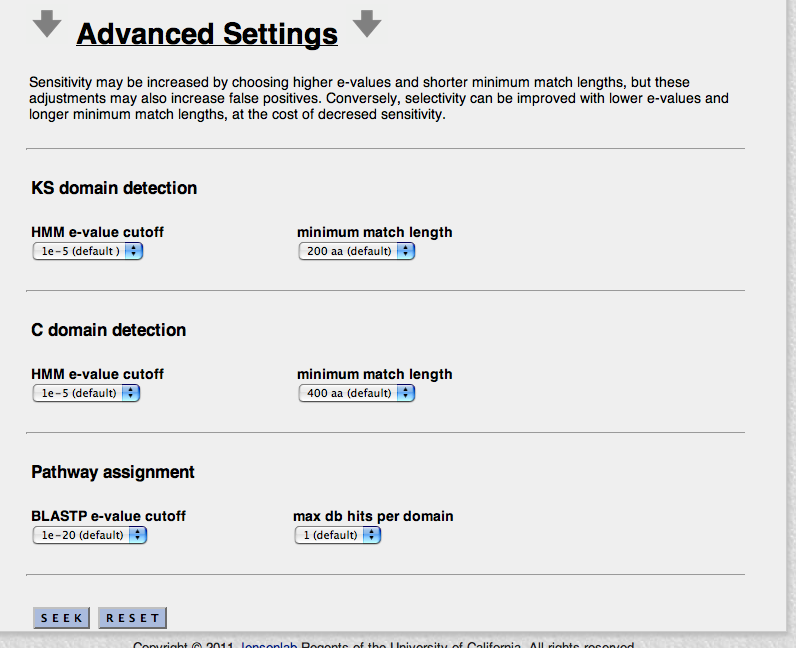796x648 pixels.
Task: Open KS domain minimum match length dropdown
Action: [357, 251]
